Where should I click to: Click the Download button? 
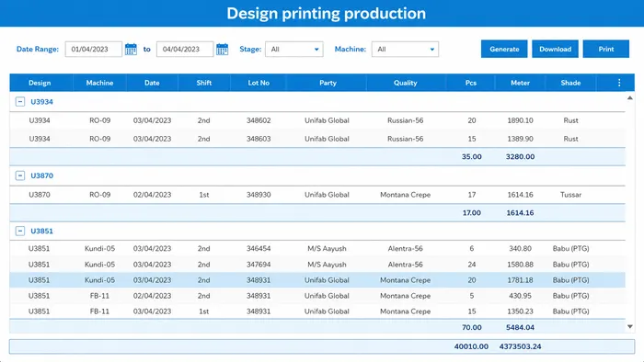click(x=555, y=49)
